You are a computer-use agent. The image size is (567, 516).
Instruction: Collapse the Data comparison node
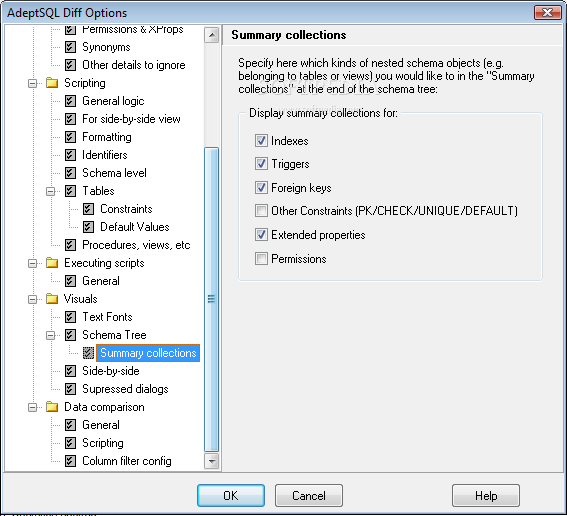[x=33, y=408]
